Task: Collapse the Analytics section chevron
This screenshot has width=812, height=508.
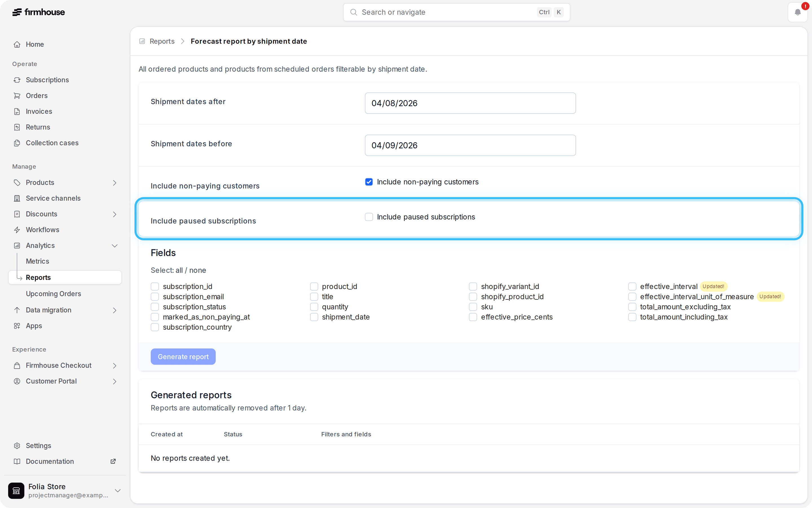Action: click(x=114, y=246)
